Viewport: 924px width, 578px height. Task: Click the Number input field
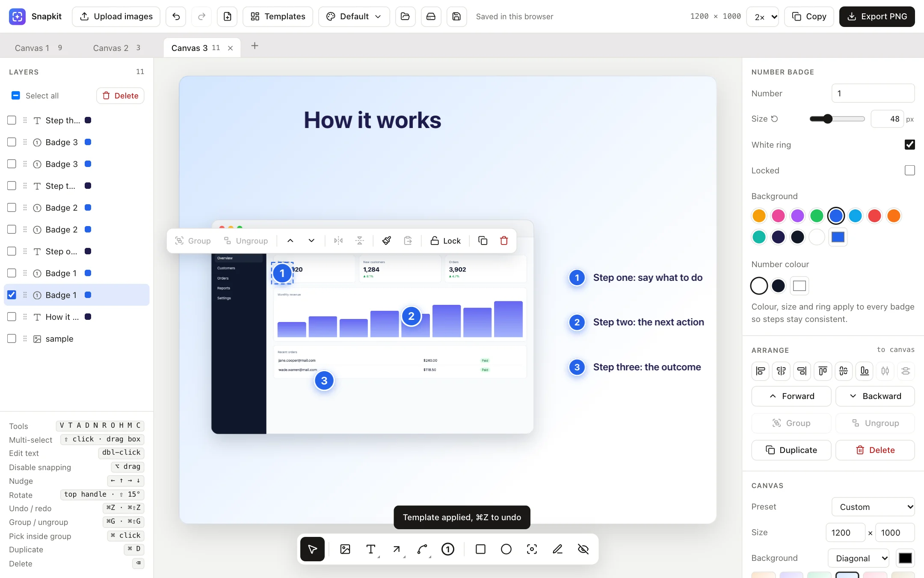pos(873,93)
